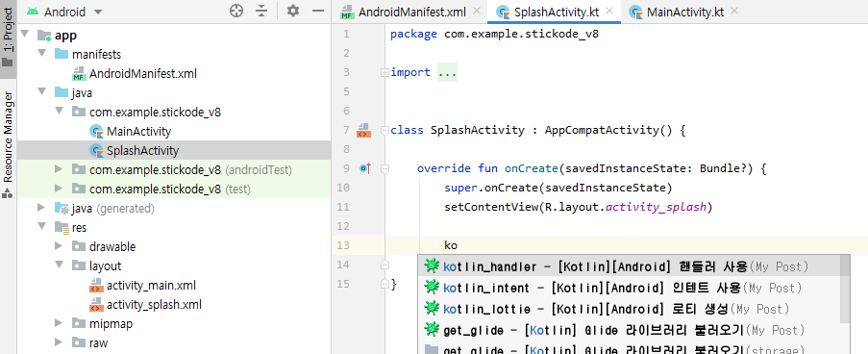This screenshot has height=354, width=868.
Task: Collapse the manifests folder
Action: 41,54
